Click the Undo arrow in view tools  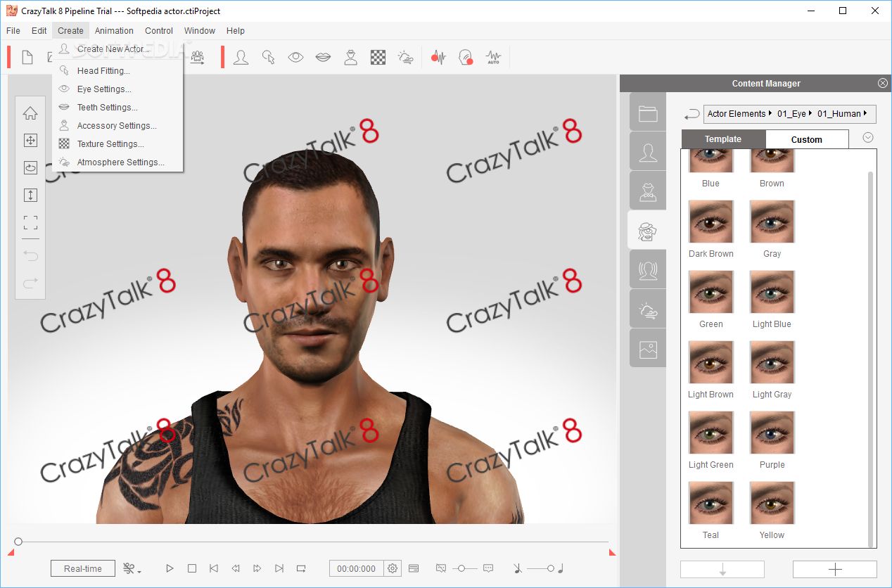30,255
